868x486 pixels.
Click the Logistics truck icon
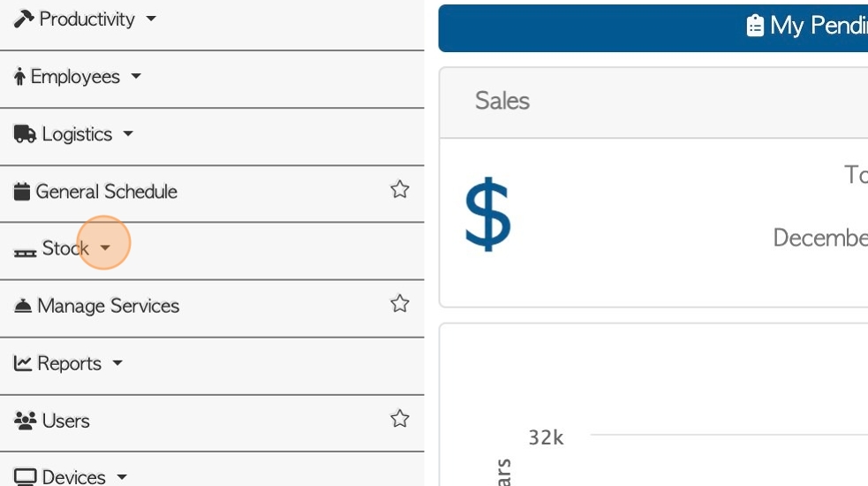25,133
